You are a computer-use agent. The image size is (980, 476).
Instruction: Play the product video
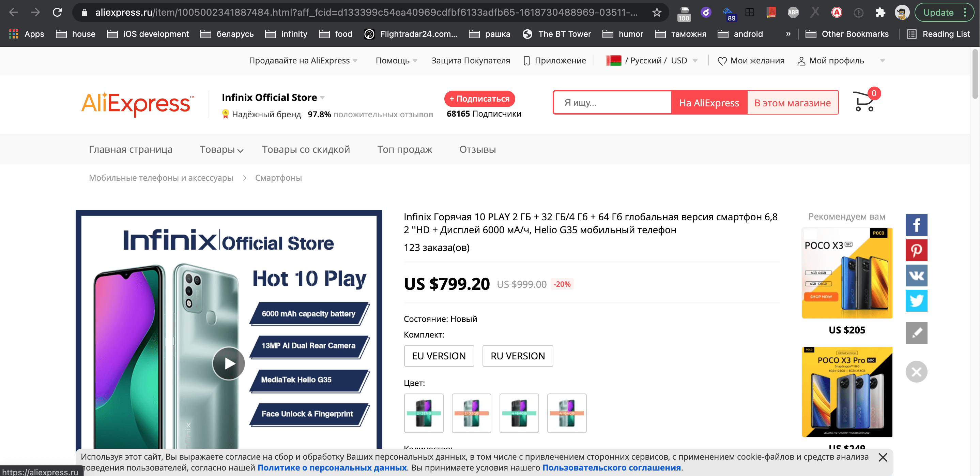pyautogui.click(x=229, y=363)
